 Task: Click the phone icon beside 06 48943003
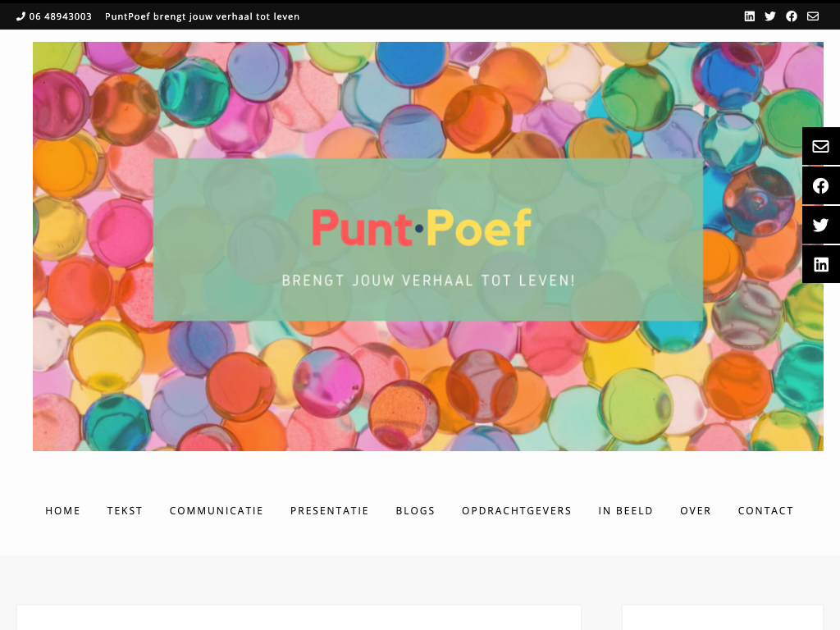[x=21, y=16]
